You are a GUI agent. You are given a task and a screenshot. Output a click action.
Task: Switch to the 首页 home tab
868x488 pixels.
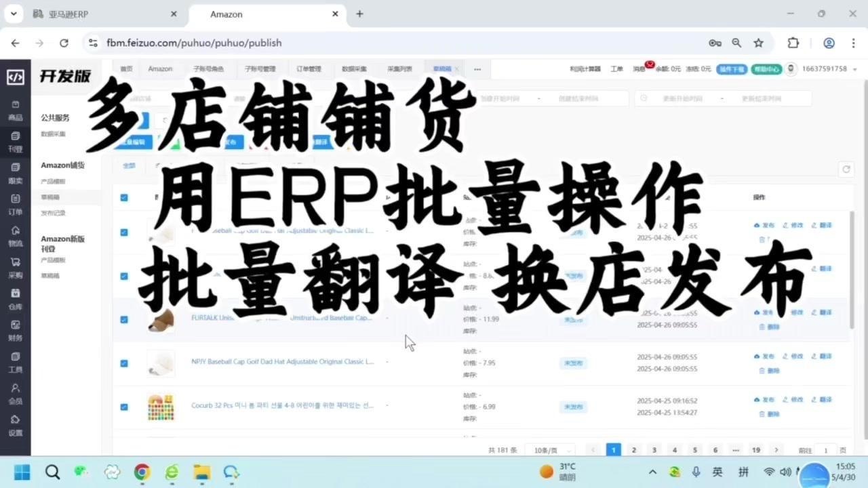pyautogui.click(x=126, y=69)
